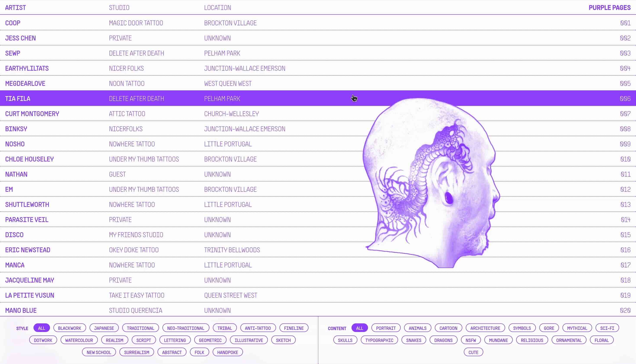This screenshot has height=364, width=636.
Task: Filter style by Blackwork
Action: pos(70,328)
